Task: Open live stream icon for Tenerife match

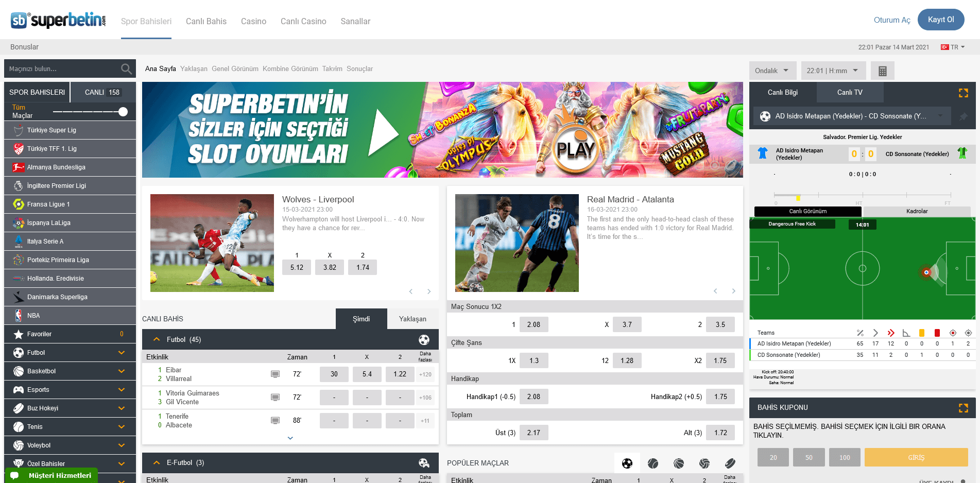Action: (x=276, y=421)
